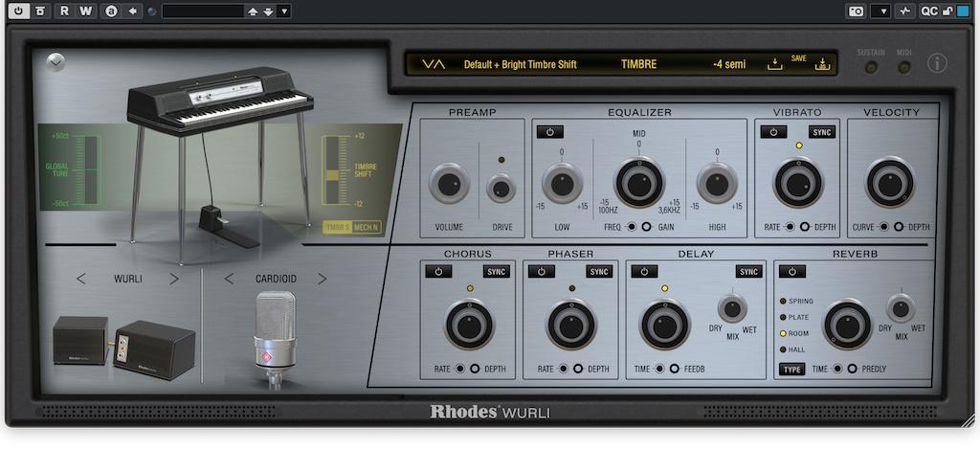The image size is (980, 450).
Task: Select Vibrato DEPTH radio button
Action: tap(804, 227)
